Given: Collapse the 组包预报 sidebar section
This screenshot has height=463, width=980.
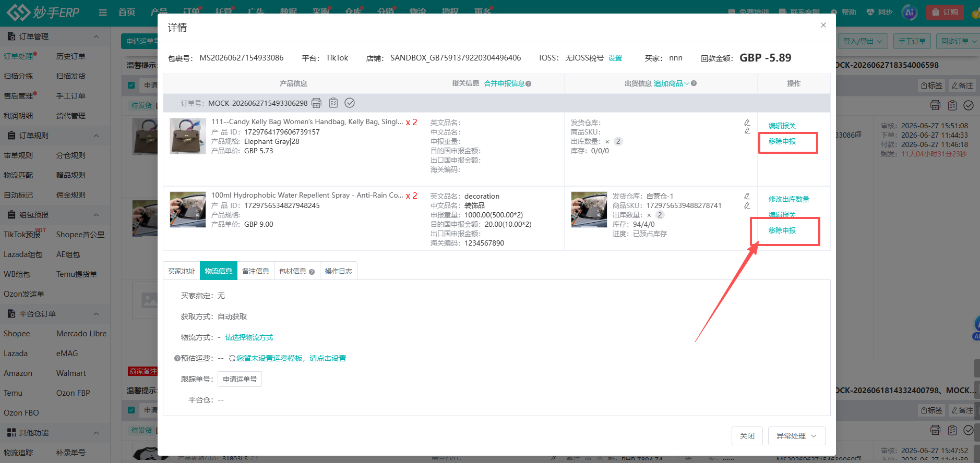Looking at the screenshot, I should 96,215.
